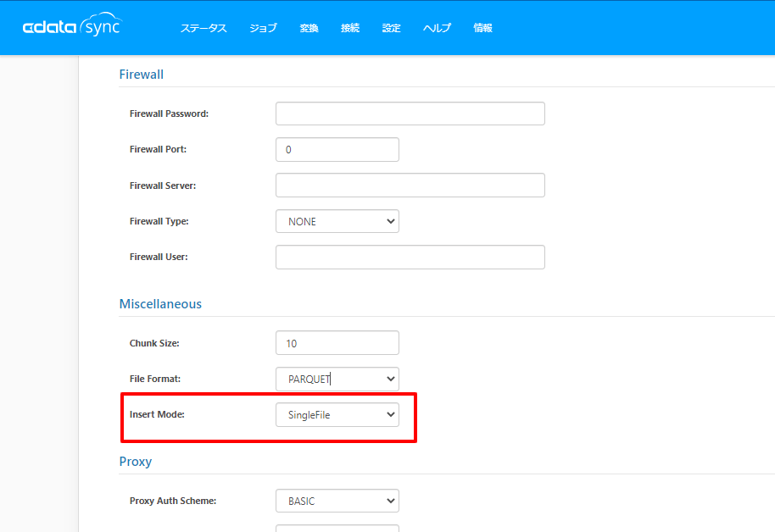Go to the 変換 page
Image resolution: width=775 pixels, height=532 pixels.
pyautogui.click(x=309, y=28)
